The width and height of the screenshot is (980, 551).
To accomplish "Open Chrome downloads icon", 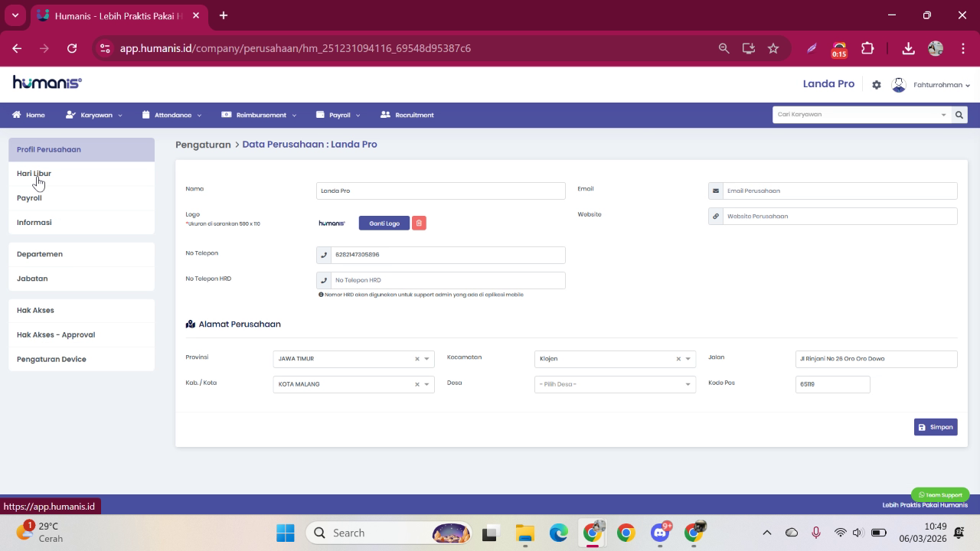I will click(x=908, y=48).
